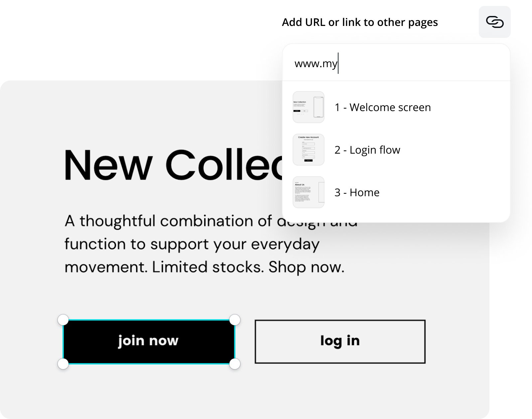
Task: Click bottom-left resize handle of join now
Action: click(x=63, y=364)
